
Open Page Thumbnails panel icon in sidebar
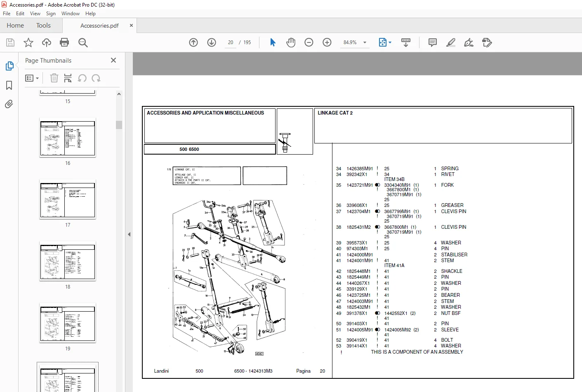point(9,66)
